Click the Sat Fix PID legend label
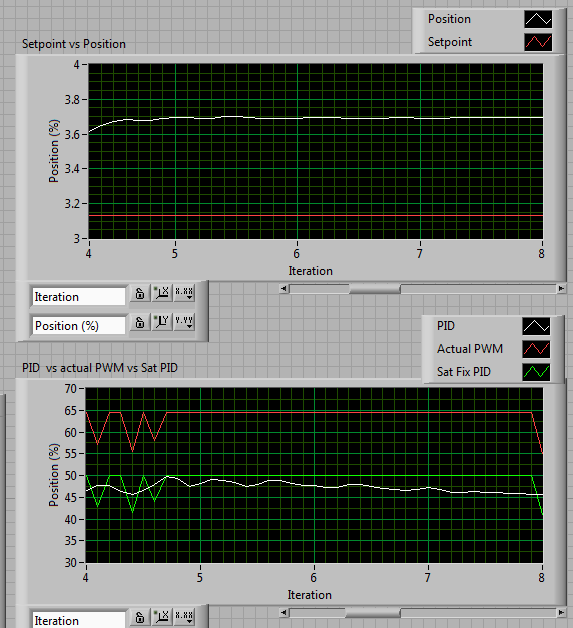Image resolution: width=573 pixels, height=628 pixels. pos(464,372)
